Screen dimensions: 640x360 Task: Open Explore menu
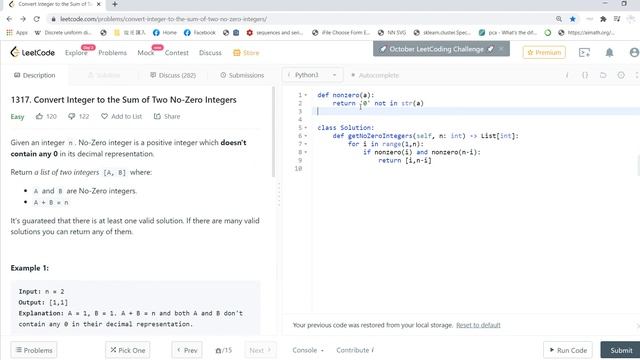click(76, 53)
